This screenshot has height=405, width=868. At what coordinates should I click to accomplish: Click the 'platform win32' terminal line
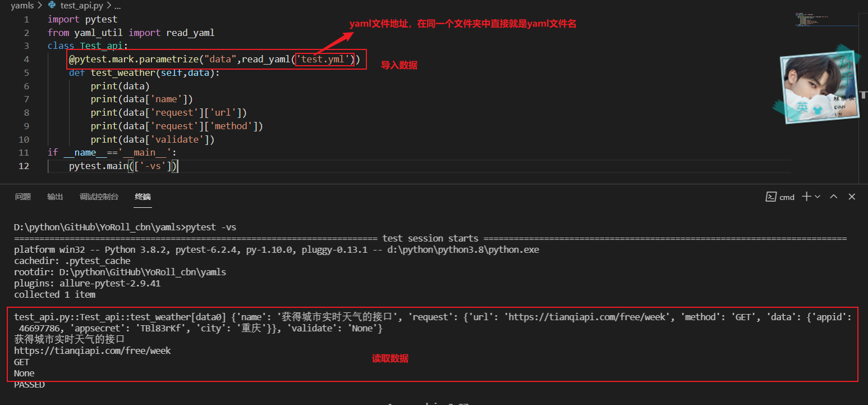pos(277,250)
